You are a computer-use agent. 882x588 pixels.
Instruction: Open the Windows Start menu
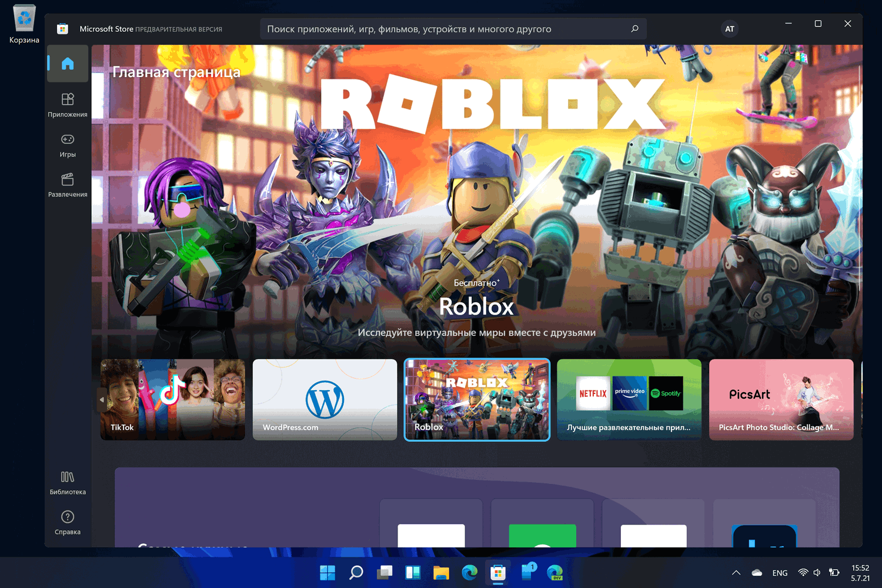pos(328,573)
